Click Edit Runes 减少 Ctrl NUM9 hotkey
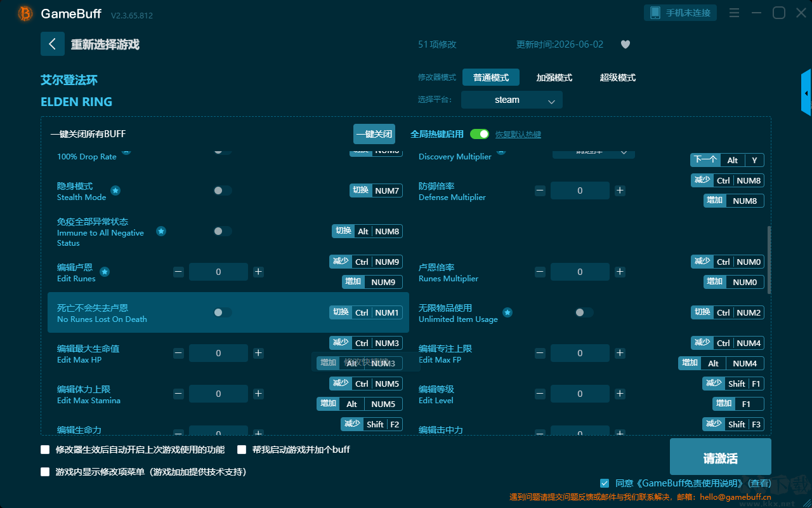This screenshot has height=508, width=812. (x=366, y=262)
